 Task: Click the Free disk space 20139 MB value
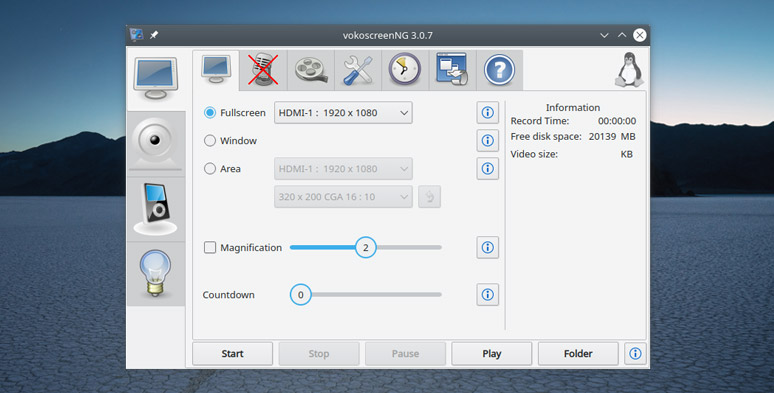tap(612, 137)
